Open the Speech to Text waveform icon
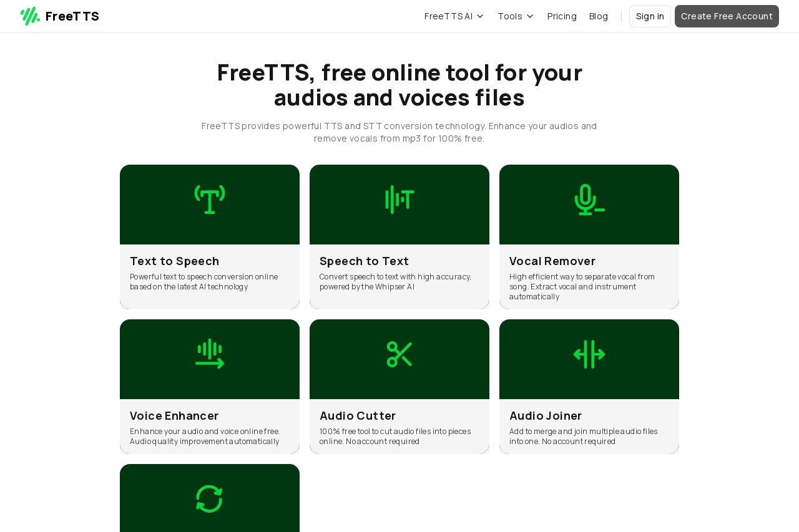This screenshot has width=799, height=532. (399, 200)
